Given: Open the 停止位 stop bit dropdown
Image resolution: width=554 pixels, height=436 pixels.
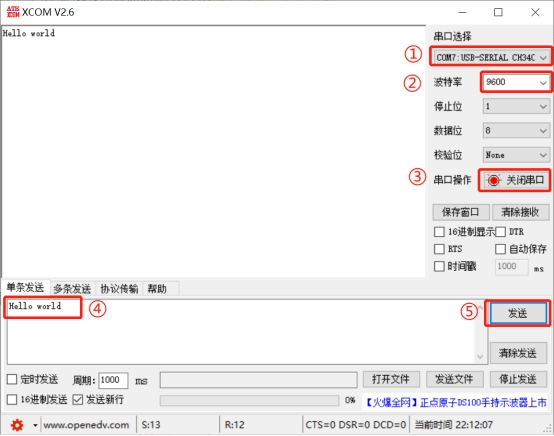Looking at the screenshot, I should pyautogui.click(x=516, y=106).
